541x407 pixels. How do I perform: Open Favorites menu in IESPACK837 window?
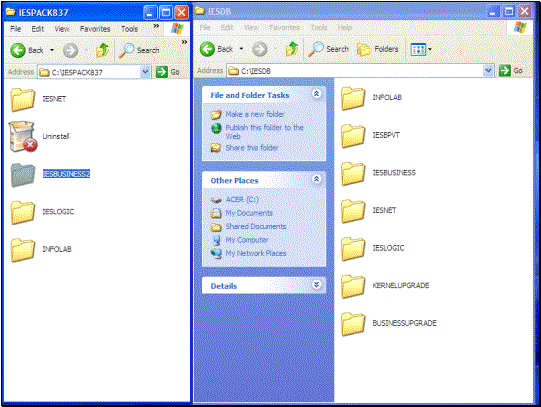[x=95, y=29]
